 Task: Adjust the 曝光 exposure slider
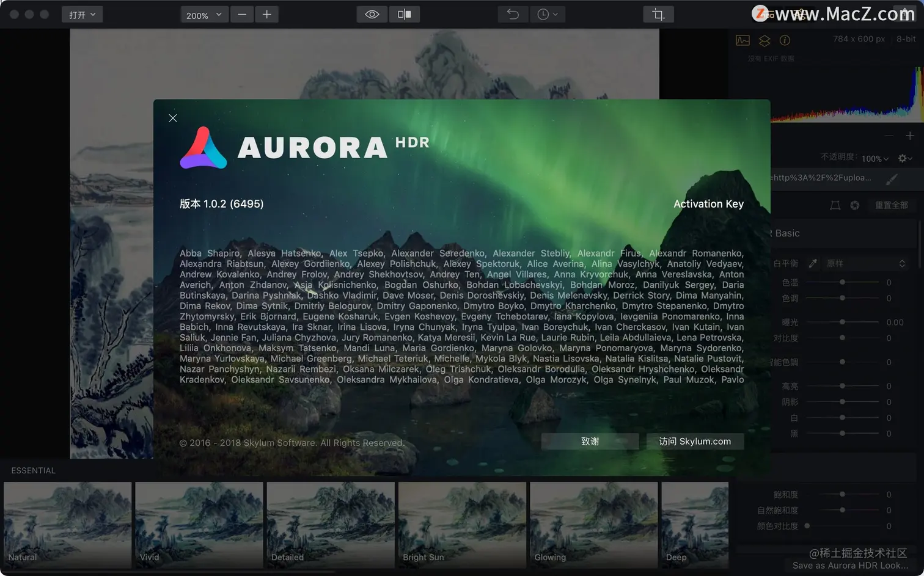click(x=842, y=322)
